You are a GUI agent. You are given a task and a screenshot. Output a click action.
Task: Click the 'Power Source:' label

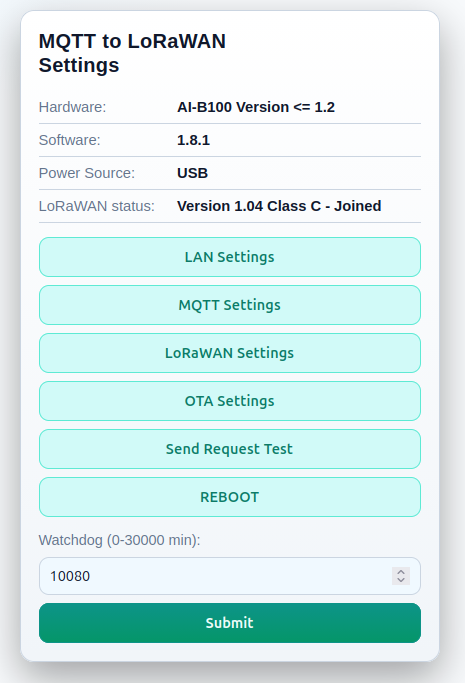pyautogui.click(x=87, y=173)
